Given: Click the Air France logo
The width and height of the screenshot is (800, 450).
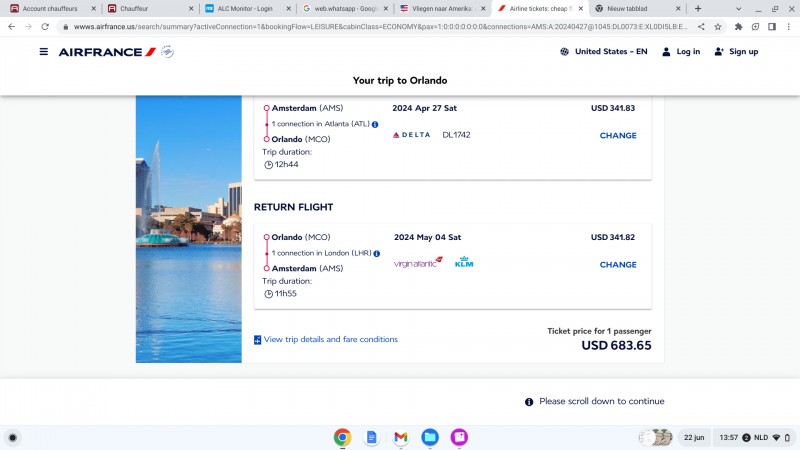Looking at the screenshot, I should click(107, 52).
